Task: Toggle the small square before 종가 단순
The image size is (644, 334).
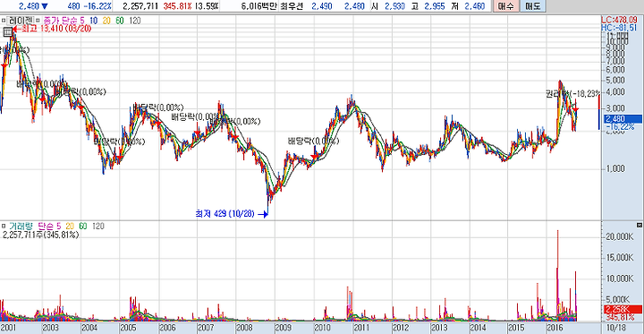Action: pyautogui.click(x=38, y=21)
